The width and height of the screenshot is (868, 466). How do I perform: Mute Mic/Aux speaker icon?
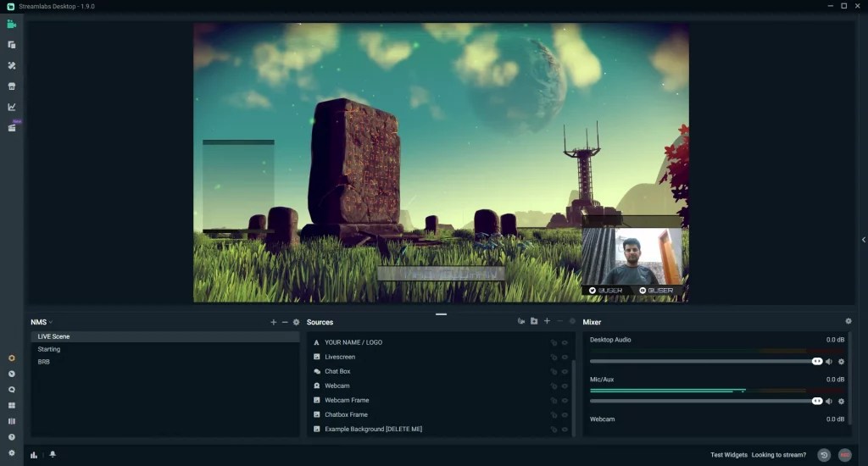click(829, 402)
